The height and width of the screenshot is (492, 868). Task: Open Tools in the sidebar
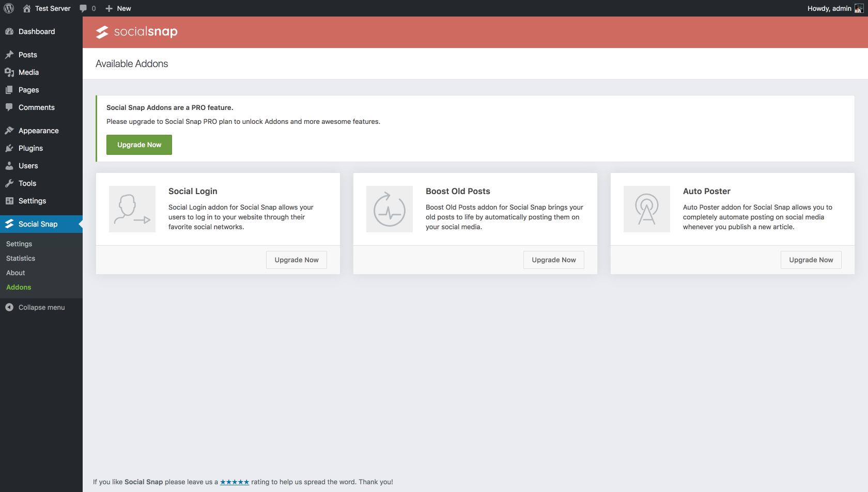(x=41, y=183)
